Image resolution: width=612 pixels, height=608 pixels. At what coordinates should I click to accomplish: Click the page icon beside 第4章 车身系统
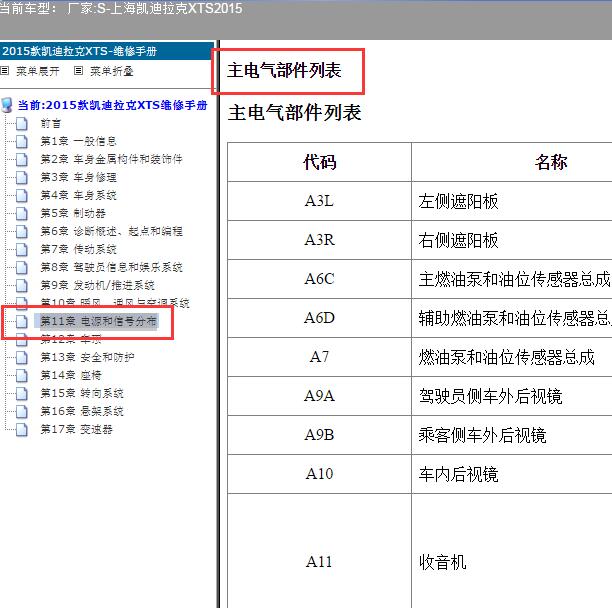(x=22, y=195)
